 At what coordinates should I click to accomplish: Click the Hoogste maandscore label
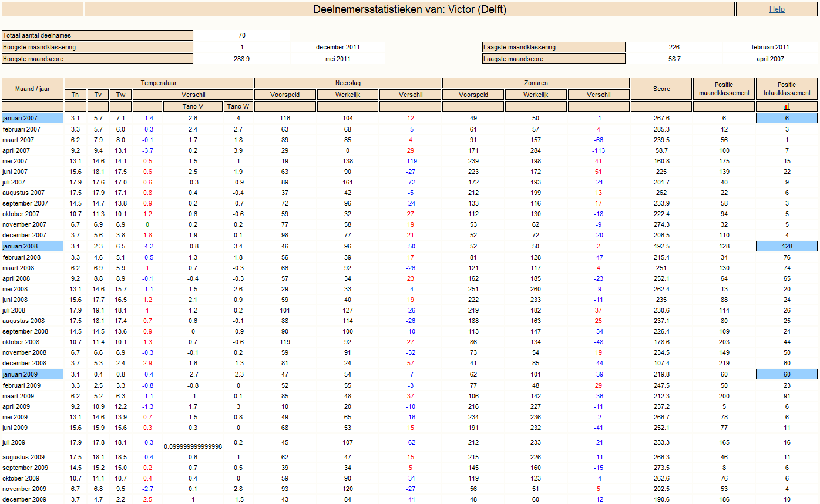[x=98, y=59]
